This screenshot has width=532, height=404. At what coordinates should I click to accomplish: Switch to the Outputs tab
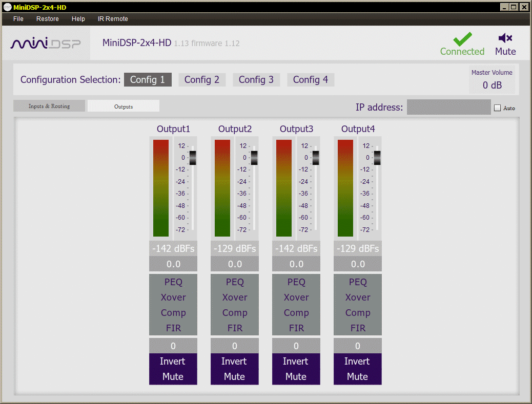click(124, 106)
